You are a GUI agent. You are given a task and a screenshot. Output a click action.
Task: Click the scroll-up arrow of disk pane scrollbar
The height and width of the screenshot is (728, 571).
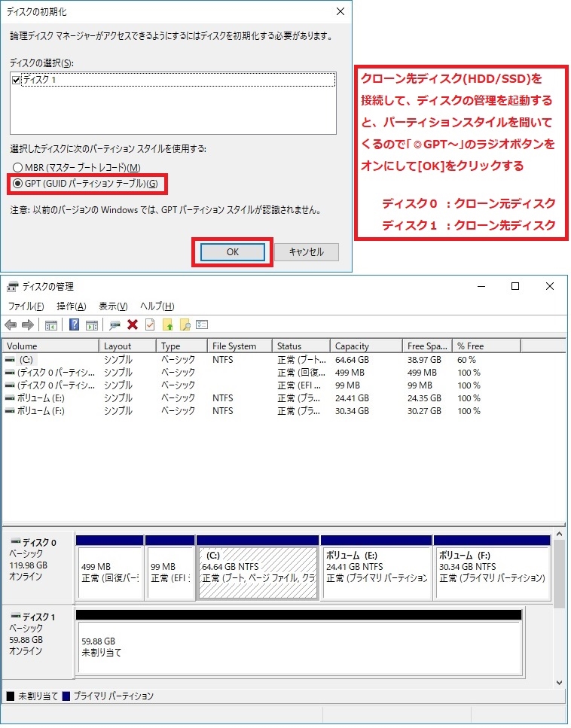pos(560,535)
